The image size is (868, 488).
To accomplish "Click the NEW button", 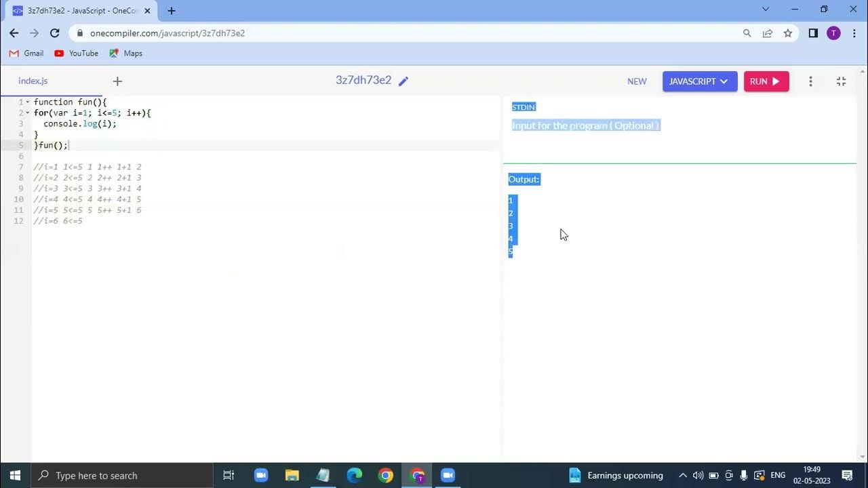I will 637,81.
